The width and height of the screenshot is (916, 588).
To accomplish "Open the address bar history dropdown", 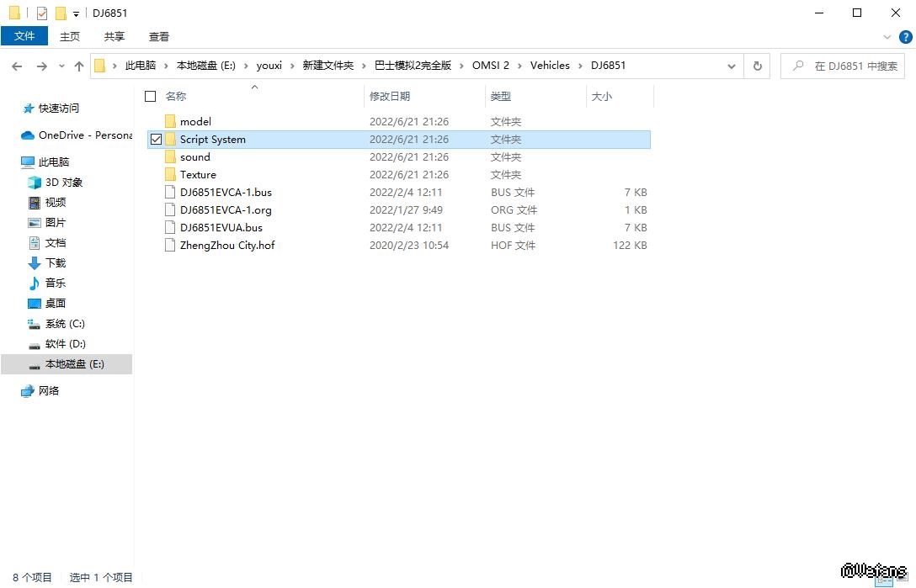I will click(x=731, y=66).
